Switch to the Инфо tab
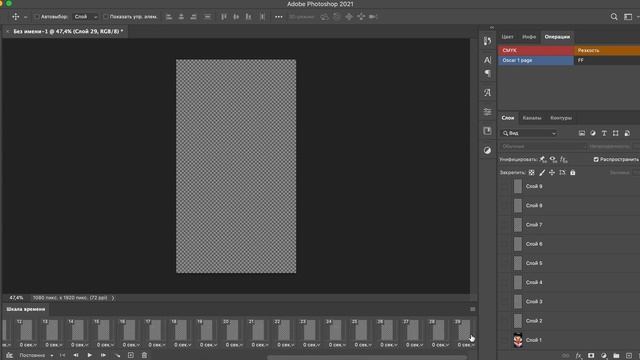640x360 pixels. tap(529, 37)
